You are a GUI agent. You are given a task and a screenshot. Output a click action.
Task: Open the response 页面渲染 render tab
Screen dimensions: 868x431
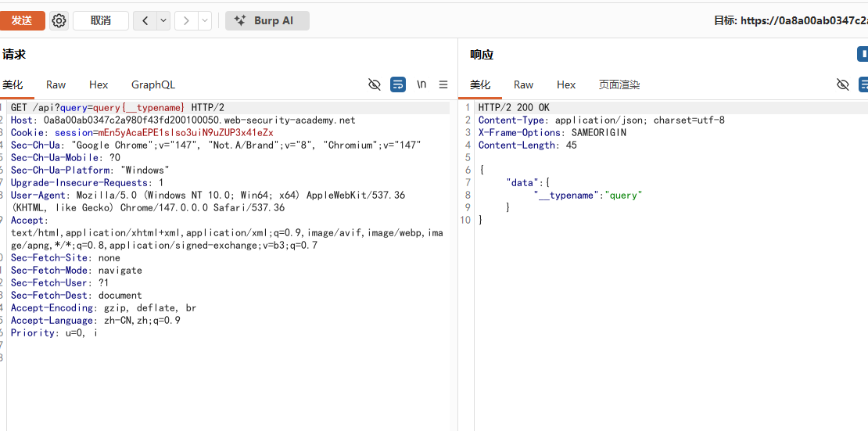[619, 84]
